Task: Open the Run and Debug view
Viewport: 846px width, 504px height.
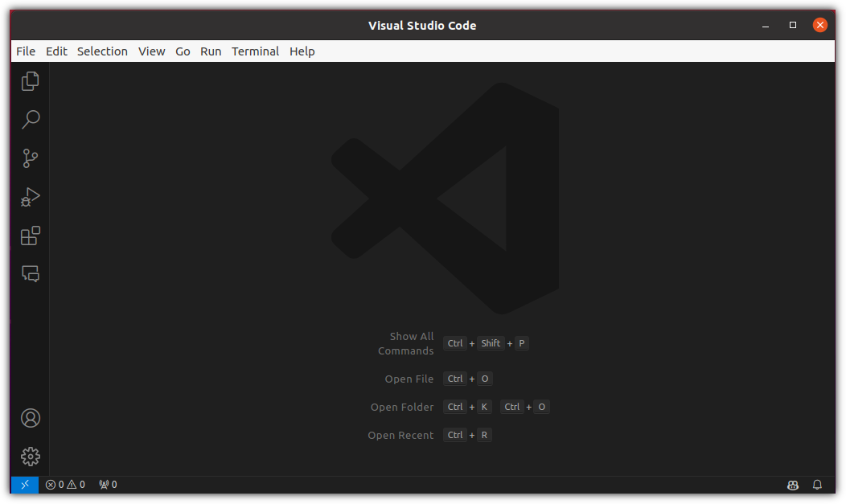Action: point(31,197)
